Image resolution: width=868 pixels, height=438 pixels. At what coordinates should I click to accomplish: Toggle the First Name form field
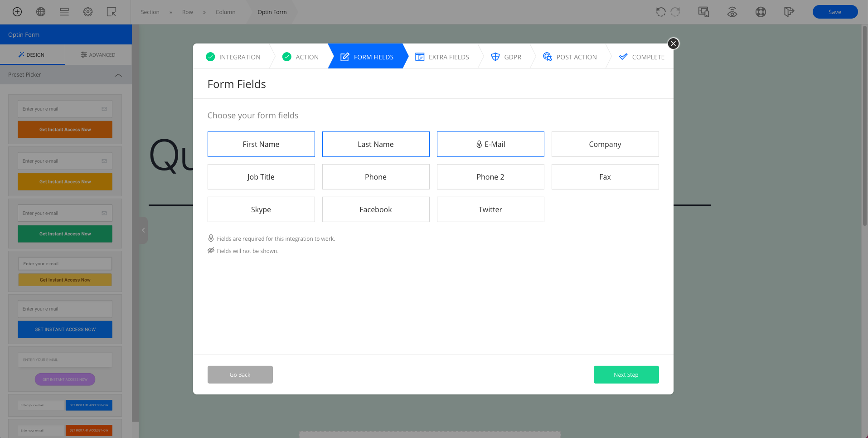click(261, 144)
